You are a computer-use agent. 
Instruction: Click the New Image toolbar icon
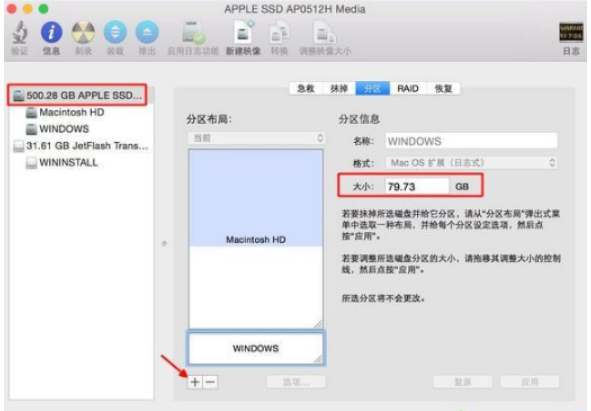point(243,32)
